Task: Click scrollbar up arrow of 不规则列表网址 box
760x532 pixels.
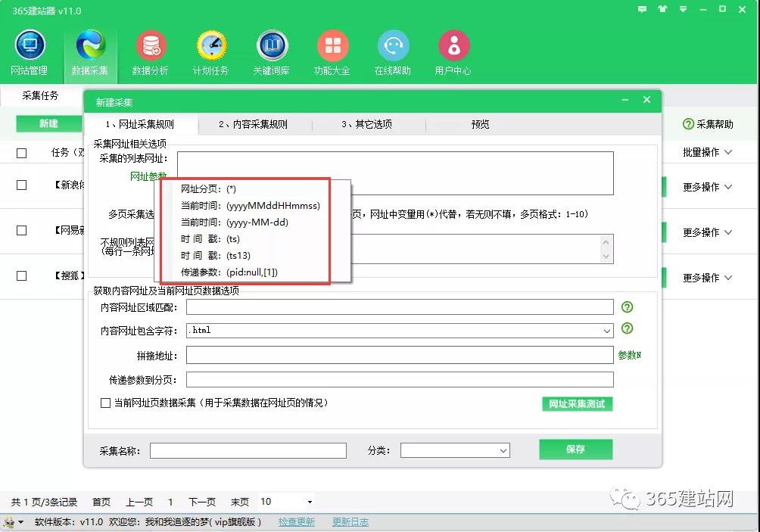Action: coord(606,241)
